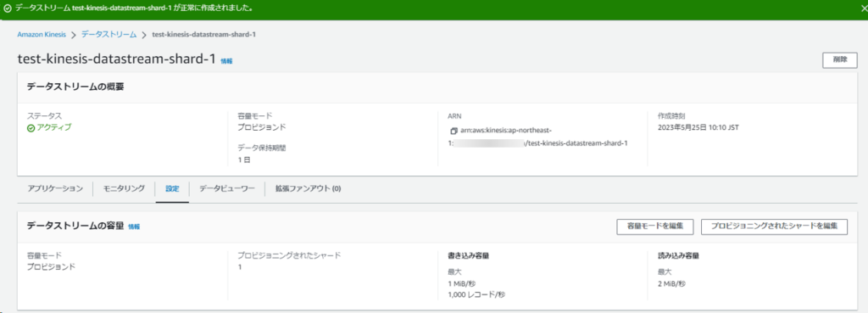Open 情報 link beside stream title
868x313 pixels.
[x=226, y=61]
